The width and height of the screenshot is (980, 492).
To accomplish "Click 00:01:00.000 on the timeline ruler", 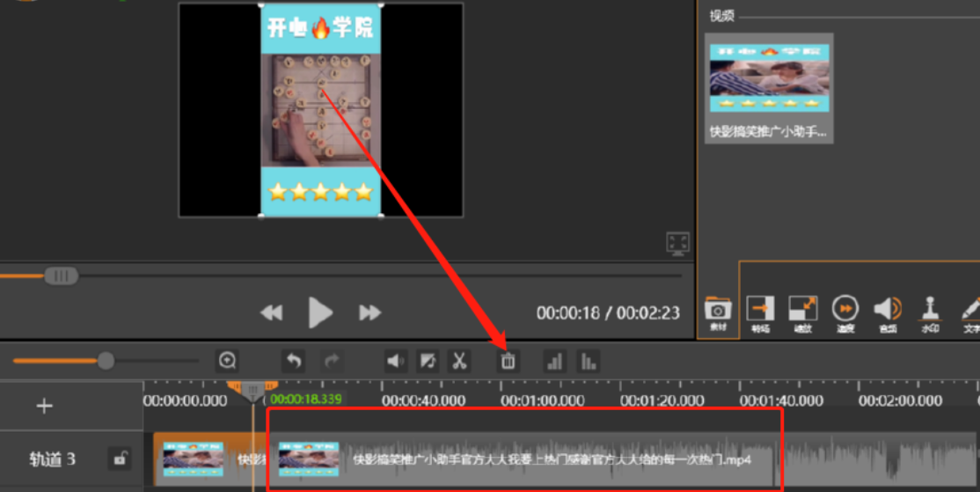I will point(543,400).
